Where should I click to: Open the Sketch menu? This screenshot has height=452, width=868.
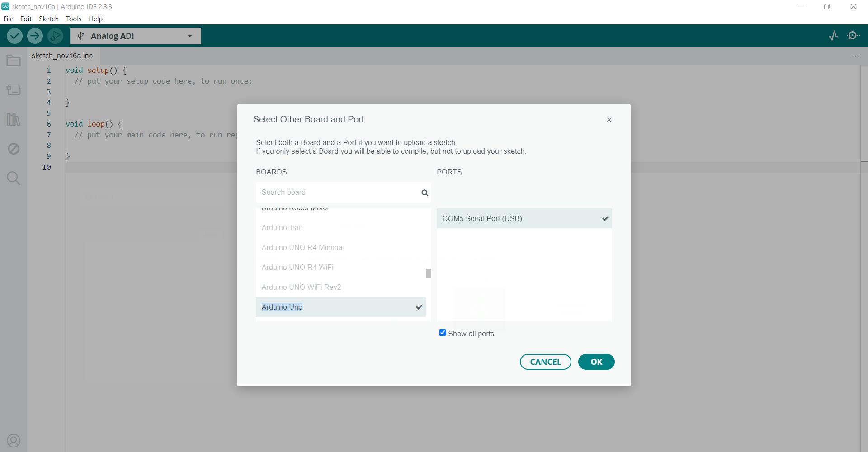click(x=49, y=19)
